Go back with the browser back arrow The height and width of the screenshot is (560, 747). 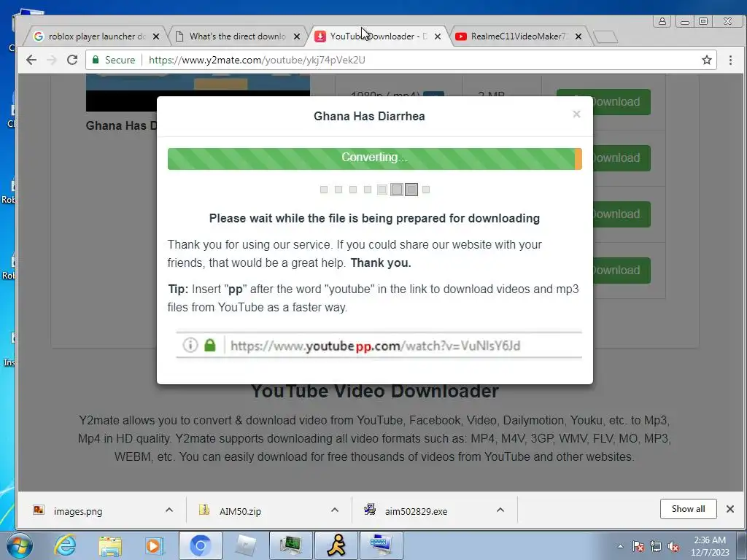point(31,60)
